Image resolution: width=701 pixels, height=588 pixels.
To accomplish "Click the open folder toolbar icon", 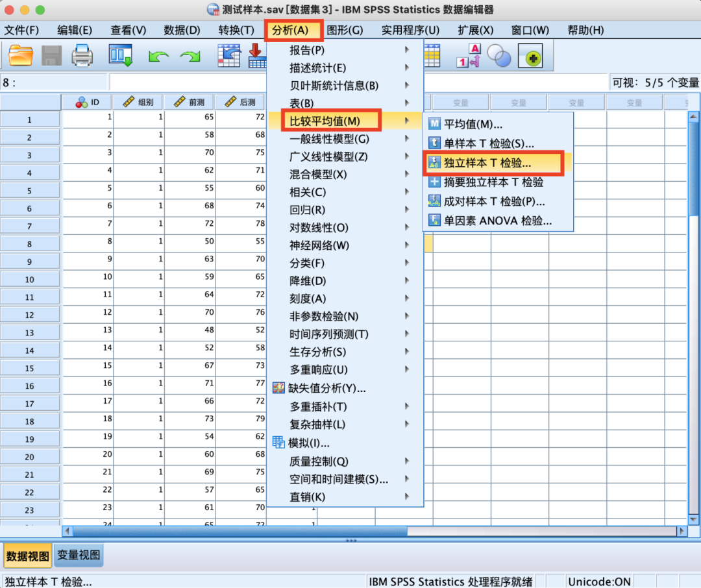I will coord(21,56).
